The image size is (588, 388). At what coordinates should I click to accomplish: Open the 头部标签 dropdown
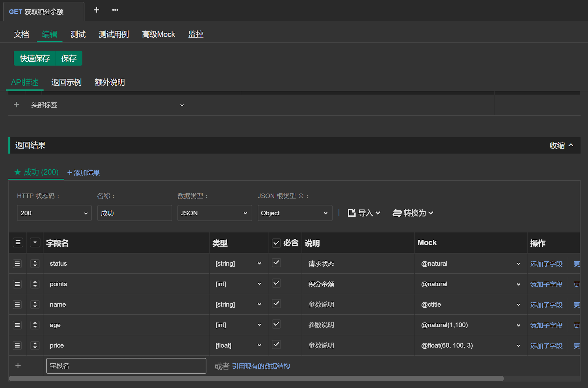tap(108, 105)
